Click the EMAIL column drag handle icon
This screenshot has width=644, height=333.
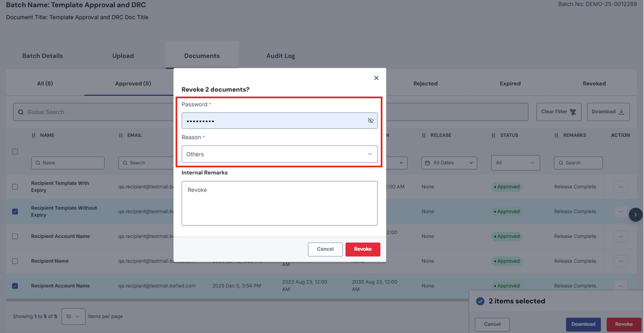click(x=121, y=136)
